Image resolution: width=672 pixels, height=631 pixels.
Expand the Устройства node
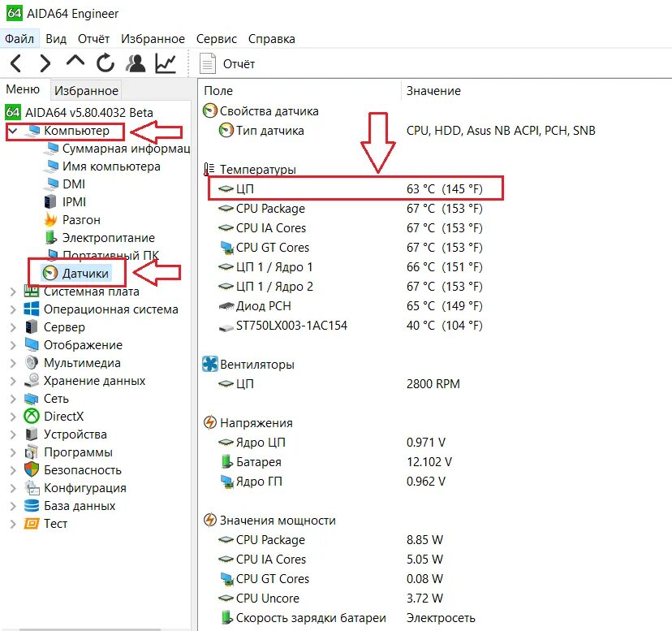(13, 434)
